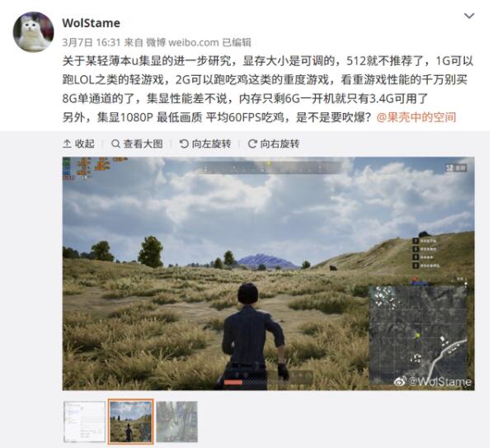Expand the post options chevron menu
Viewport: 498px width, 448px height.
[469, 16]
